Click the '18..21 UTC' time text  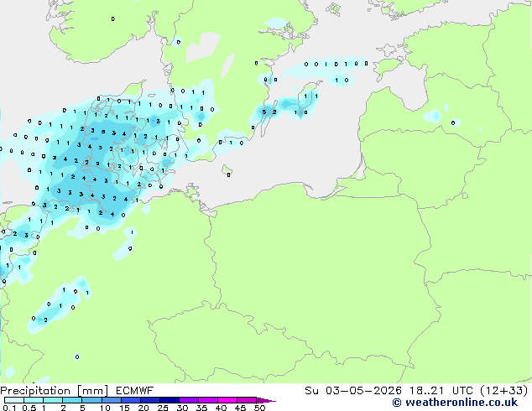tap(441, 391)
